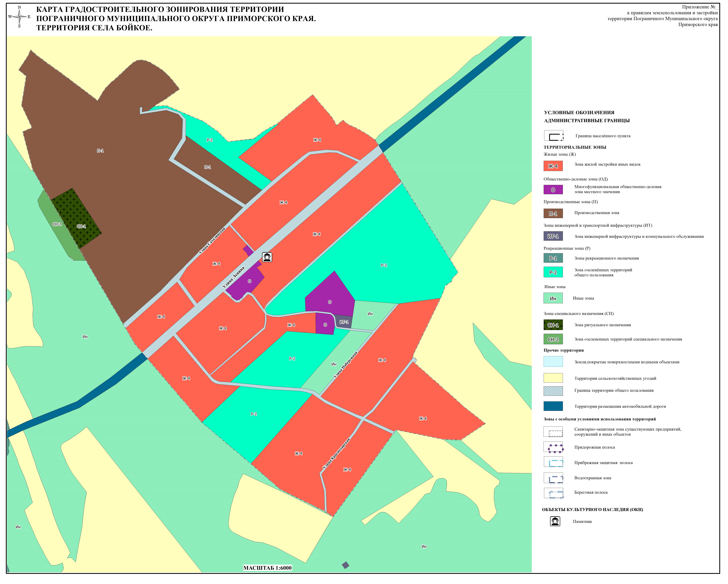Viewport: 728px width, 584px height.
Task: Click the teal Р-1 legend swatch
Action: (x=553, y=258)
